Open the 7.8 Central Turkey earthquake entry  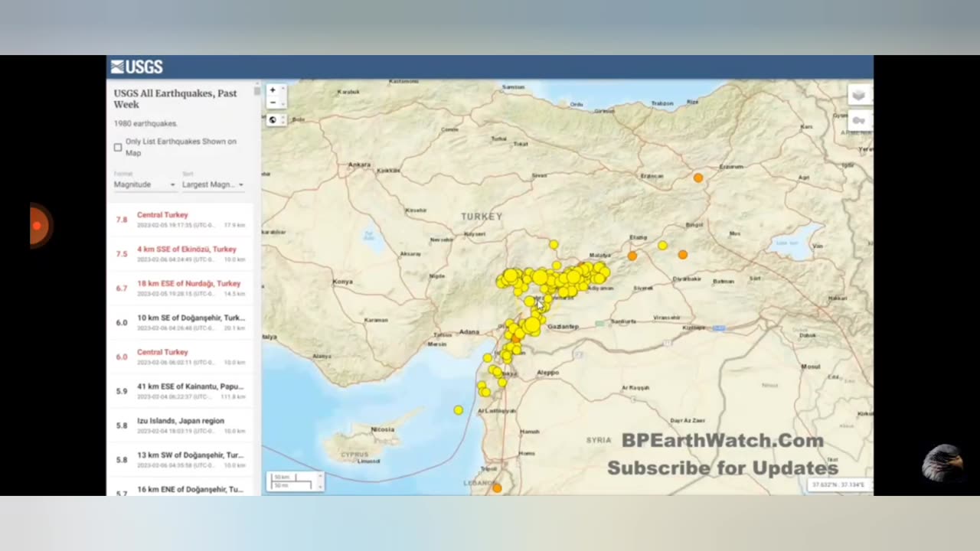point(181,220)
